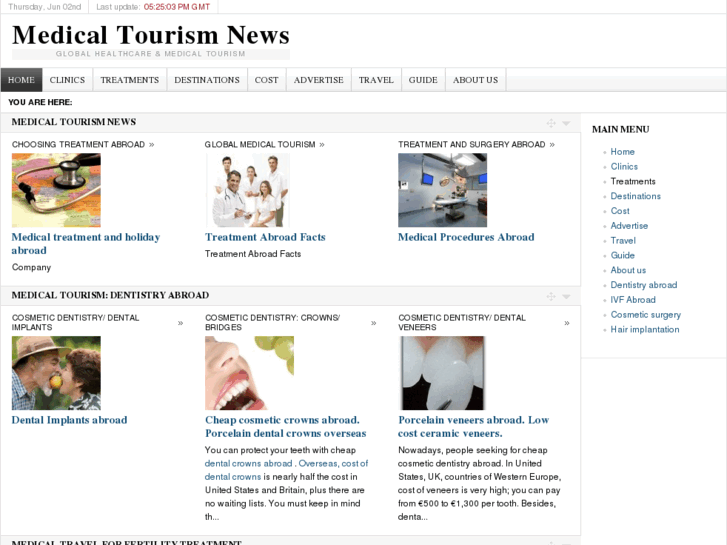
Task: Open Medical treatment and holiday abroad article
Action: tap(86, 244)
